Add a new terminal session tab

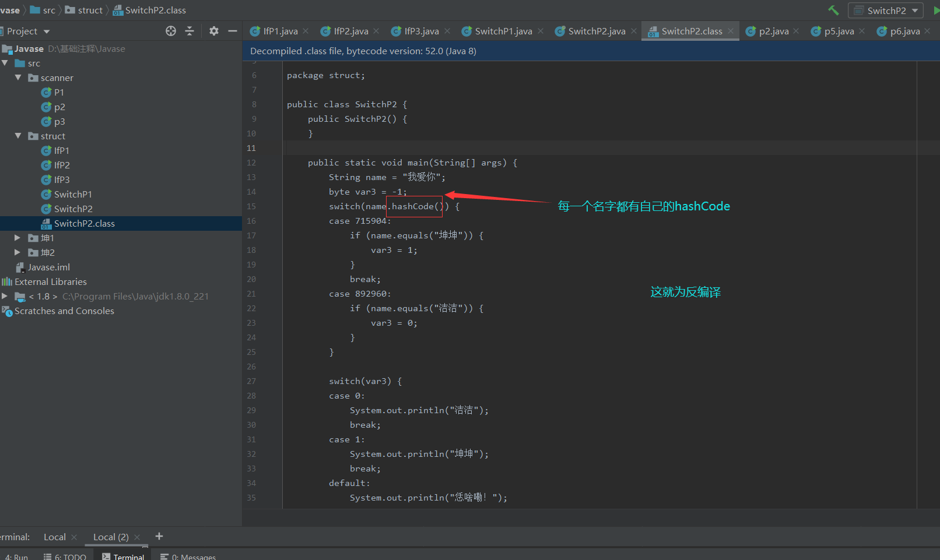click(x=159, y=536)
